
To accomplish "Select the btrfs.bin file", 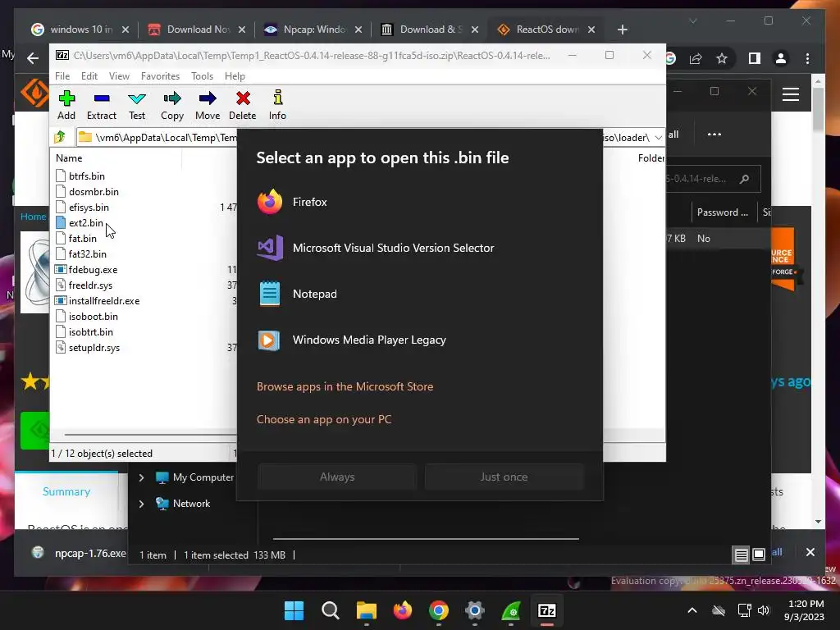I will (80, 176).
